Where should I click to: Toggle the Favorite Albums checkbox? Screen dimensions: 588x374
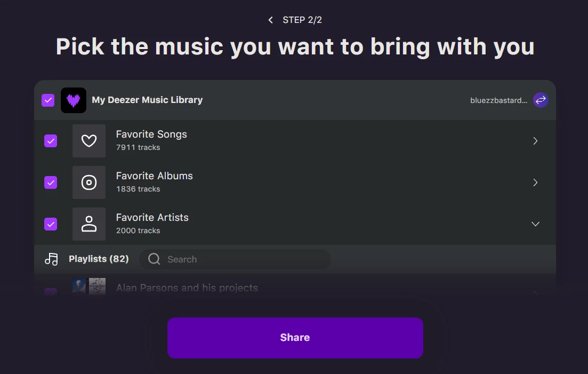click(x=51, y=182)
